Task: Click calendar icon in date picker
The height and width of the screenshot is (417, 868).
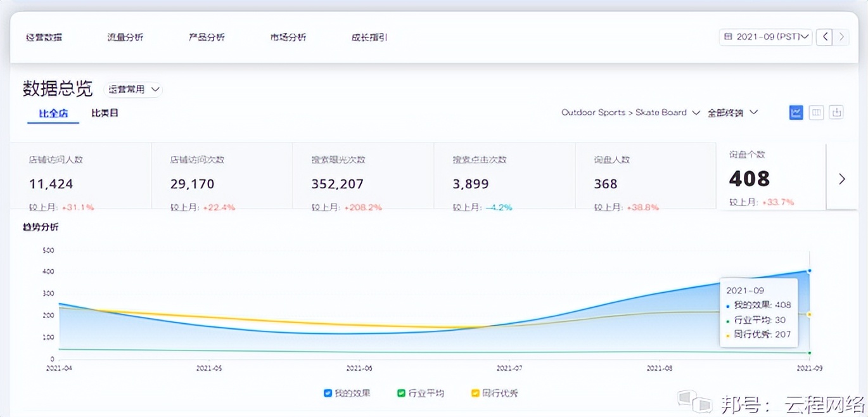Action: point(728,37)
